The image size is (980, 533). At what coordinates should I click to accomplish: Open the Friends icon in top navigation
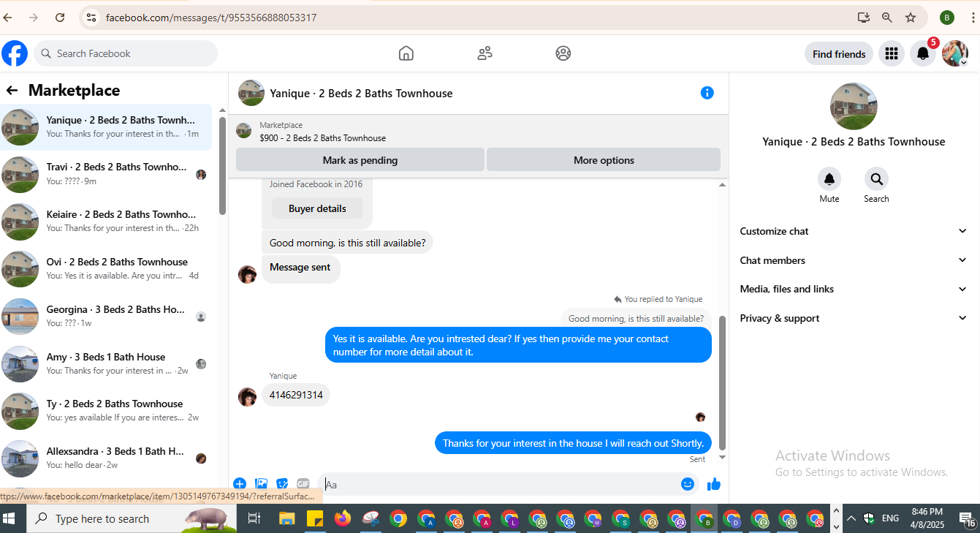click(x=485, y=53)
